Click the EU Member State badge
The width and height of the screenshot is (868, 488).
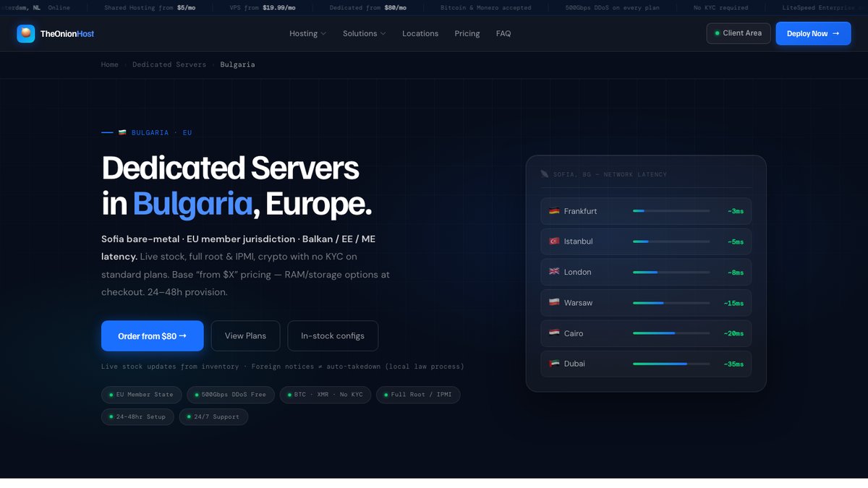click(x=142, y=395)
